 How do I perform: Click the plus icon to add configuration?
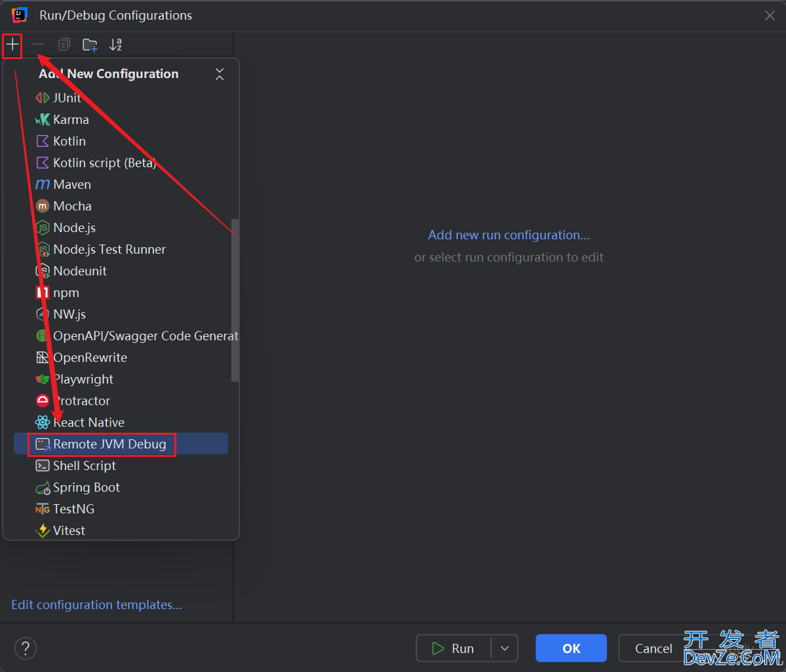coord(12,45)
